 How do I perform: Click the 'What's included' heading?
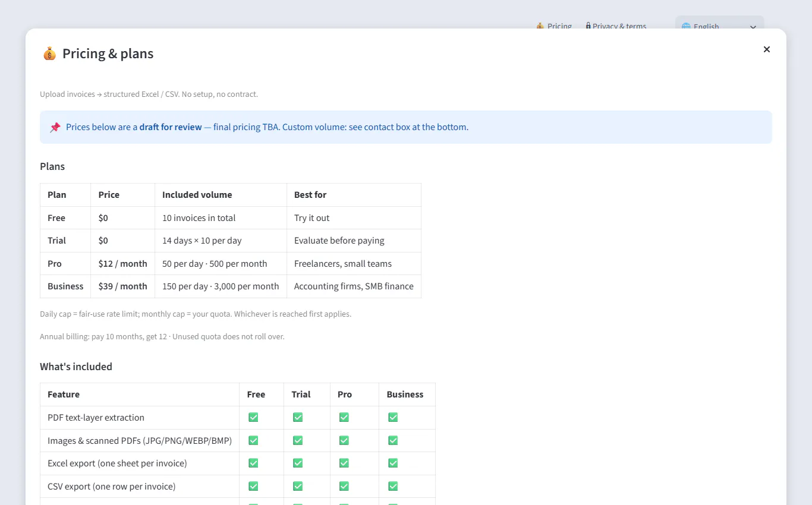click(x=76, y=367)
